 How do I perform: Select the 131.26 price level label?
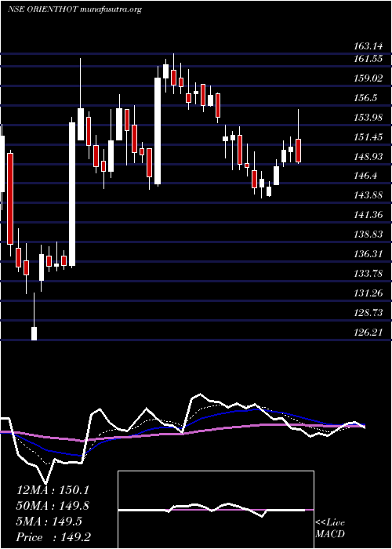click(x=368, y=293)
